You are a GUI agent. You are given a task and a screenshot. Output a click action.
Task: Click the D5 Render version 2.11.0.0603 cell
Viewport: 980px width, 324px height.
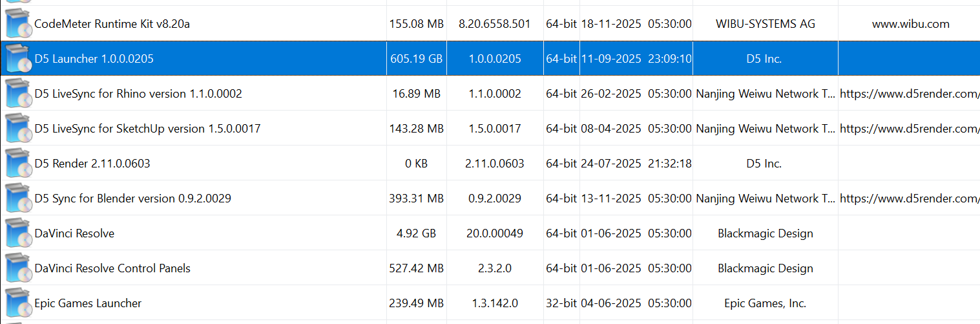click(x=494, y=164)
